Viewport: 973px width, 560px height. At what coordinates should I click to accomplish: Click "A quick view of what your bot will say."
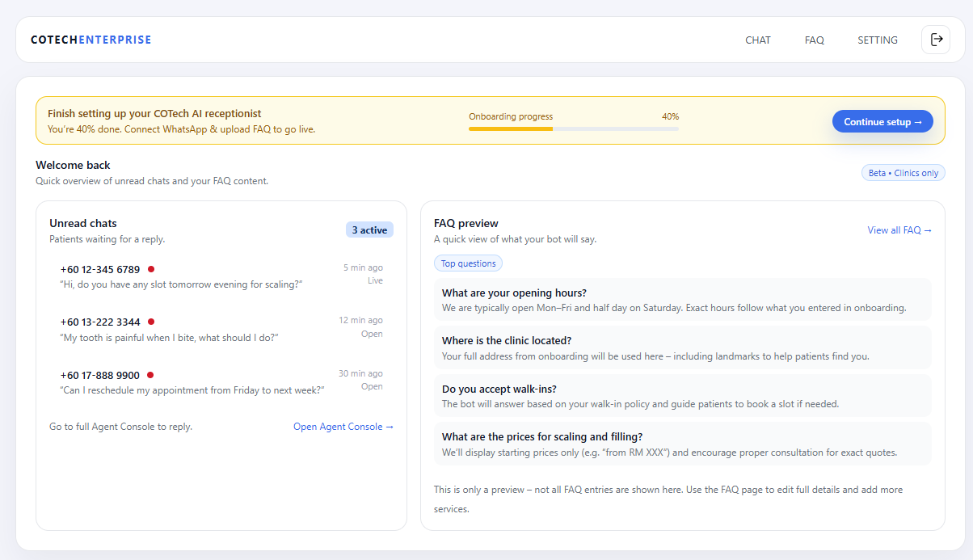[515, 239]
